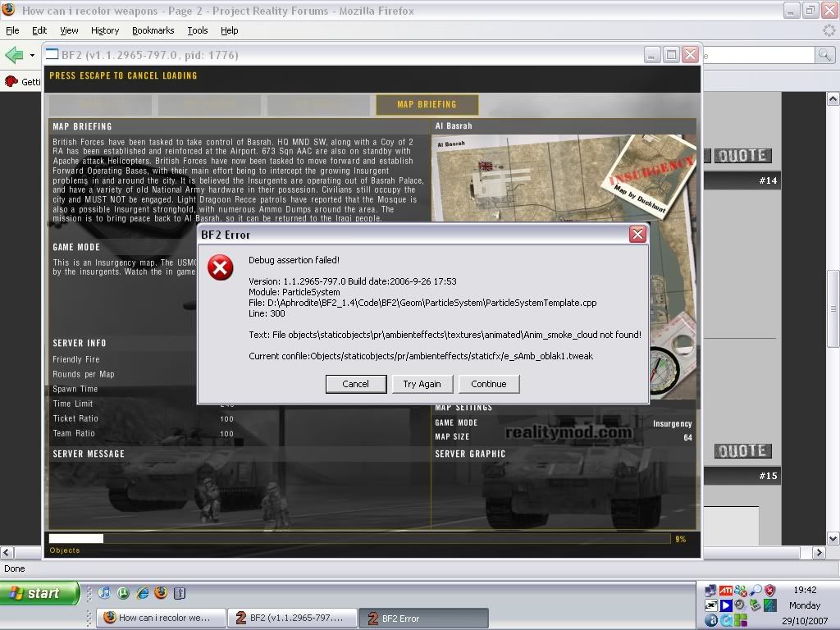Click the ATI tray icon
This screenshot has height=630, width=840.
click(x=726, y=590)
